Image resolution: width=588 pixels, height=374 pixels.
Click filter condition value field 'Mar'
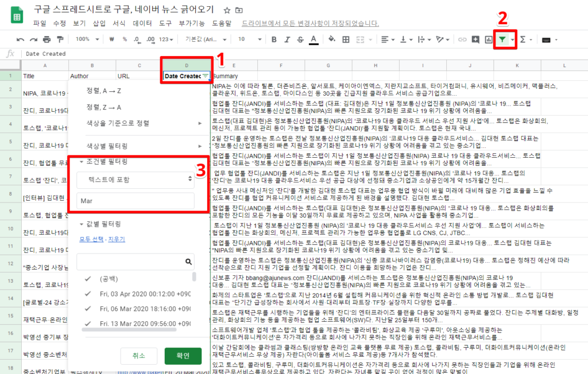[136, 201]
